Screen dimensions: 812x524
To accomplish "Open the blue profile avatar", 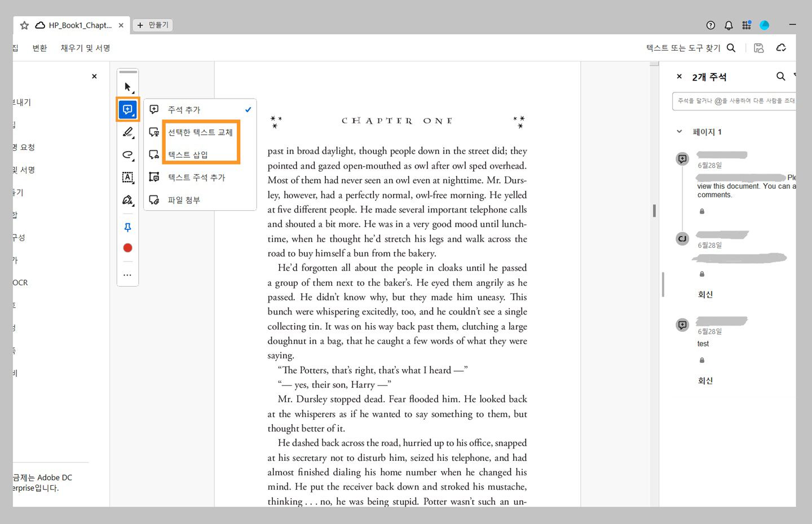I will coord(765,25).
